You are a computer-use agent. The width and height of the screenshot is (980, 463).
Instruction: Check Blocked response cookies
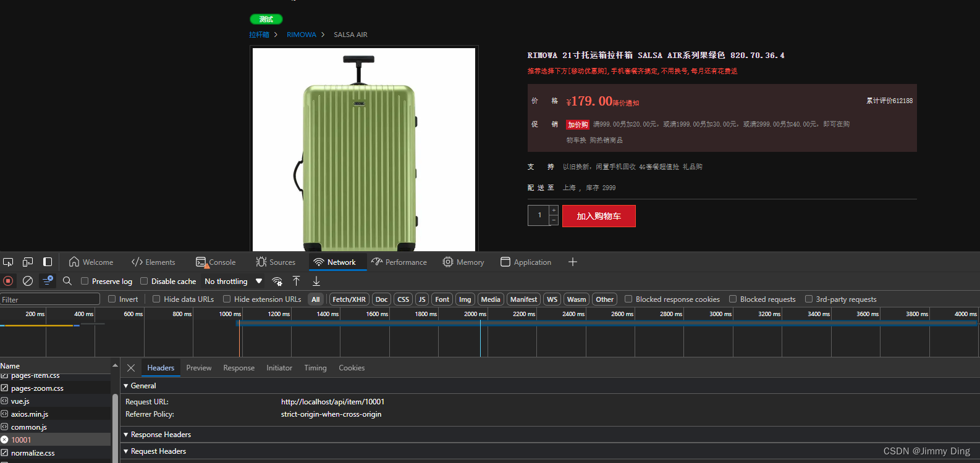coord(628,299)
